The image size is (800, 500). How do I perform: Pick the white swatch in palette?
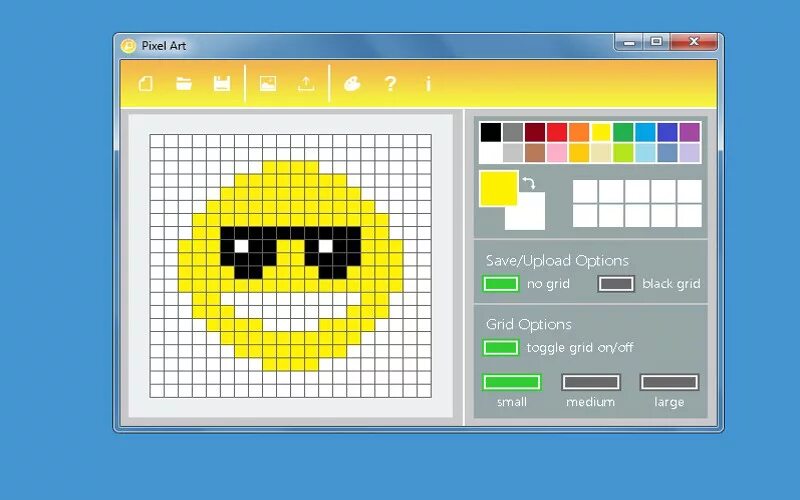[491, 153]
